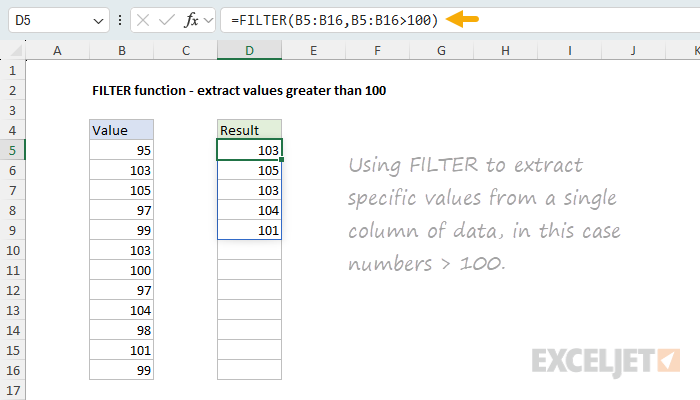Select row 14 header
Screen dimensions: 700x400
[x=12, y=330]
